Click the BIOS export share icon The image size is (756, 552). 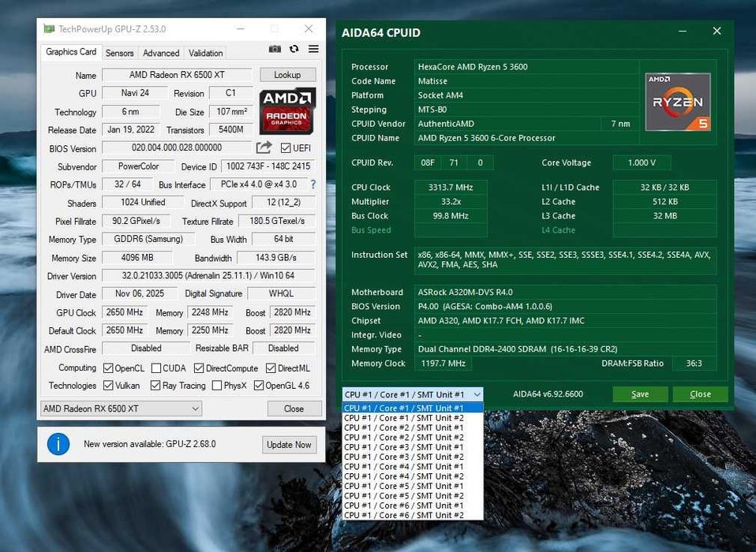[264, 147]
